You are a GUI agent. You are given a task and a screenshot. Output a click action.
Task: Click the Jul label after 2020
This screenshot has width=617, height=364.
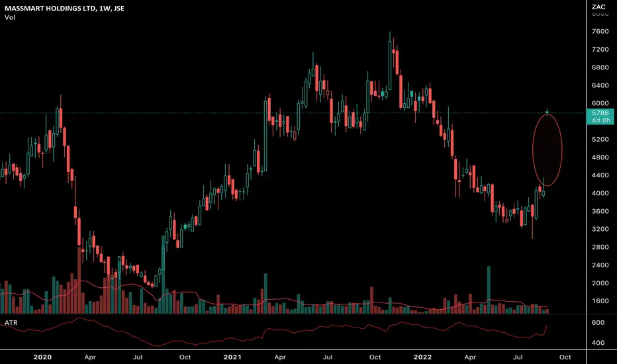click(x=137, y=357)
